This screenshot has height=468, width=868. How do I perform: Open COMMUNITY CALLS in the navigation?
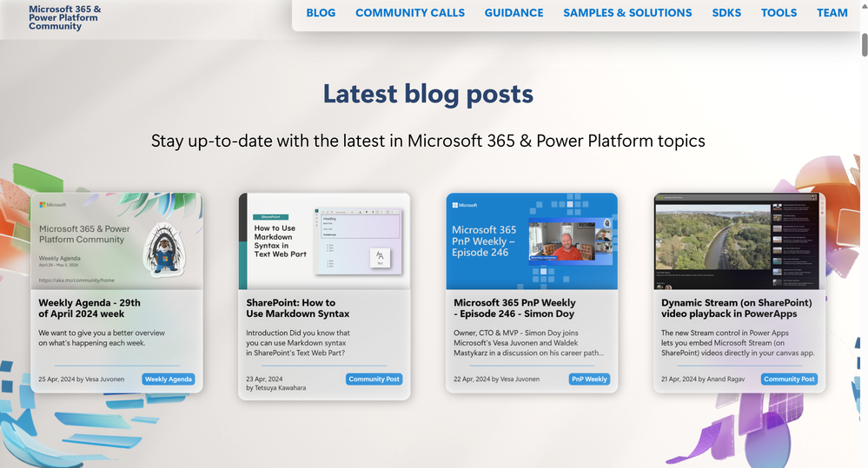pos(409,13)
